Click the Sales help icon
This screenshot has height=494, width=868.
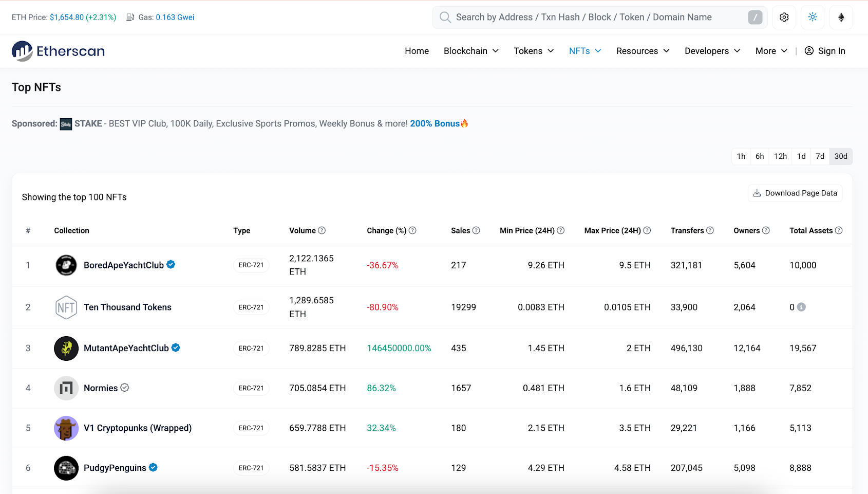(x=476, y=230)
